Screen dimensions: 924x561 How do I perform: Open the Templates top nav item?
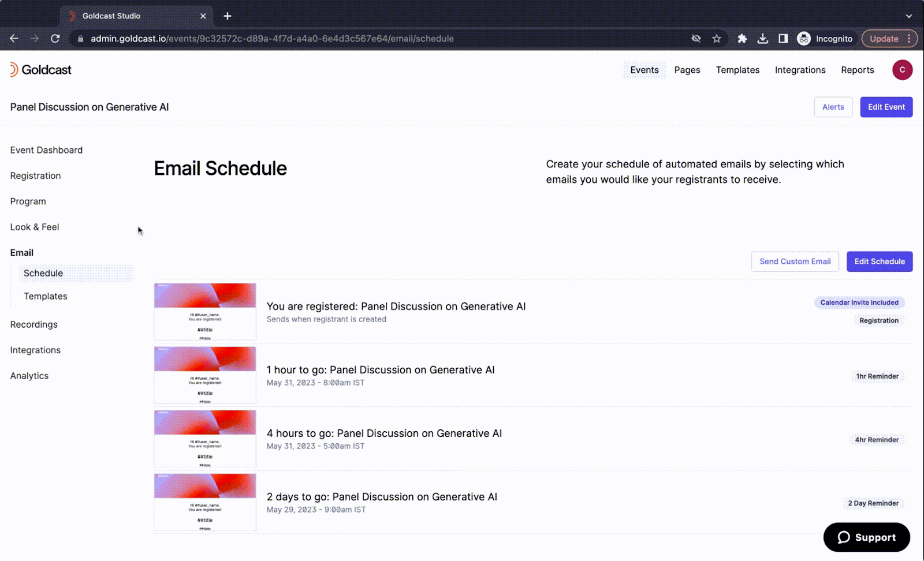coord(737,70)
